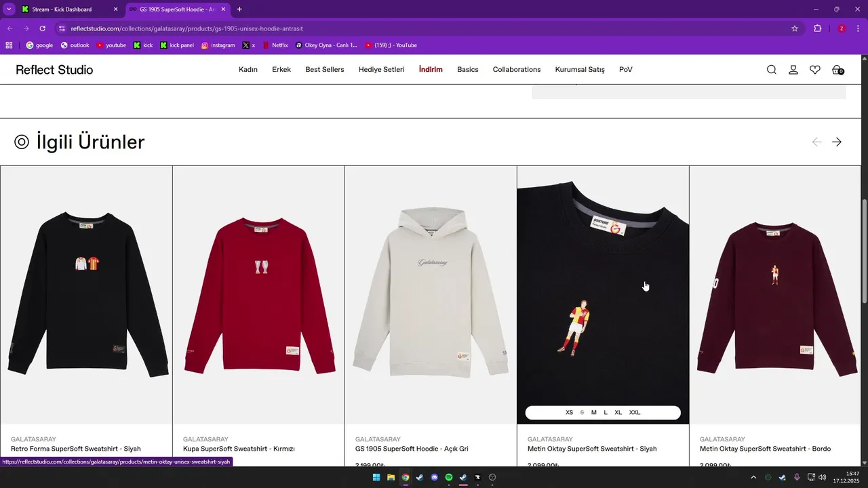Open the light grey GS 1905 hoodie image
The width and height of the screenshot is (868, 488).
tap(431, 295)
